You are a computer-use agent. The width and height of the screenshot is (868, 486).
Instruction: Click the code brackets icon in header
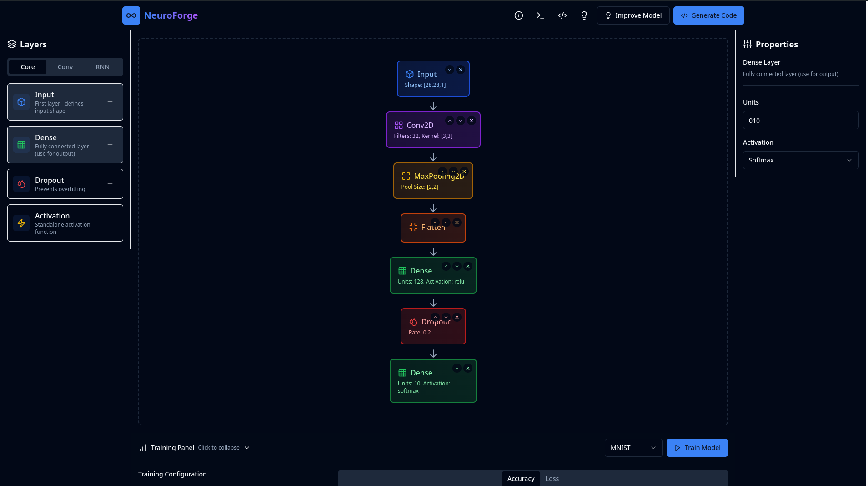(562, 15)
